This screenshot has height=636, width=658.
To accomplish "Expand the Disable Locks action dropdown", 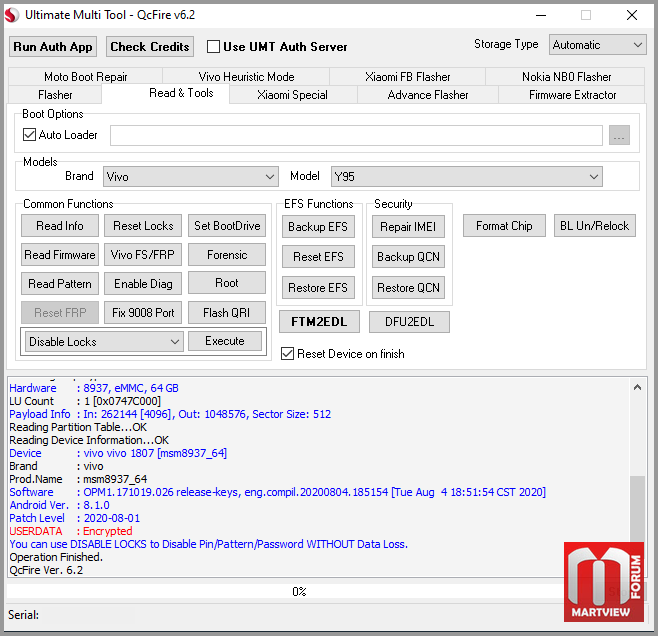I will (x=103, y=342).
